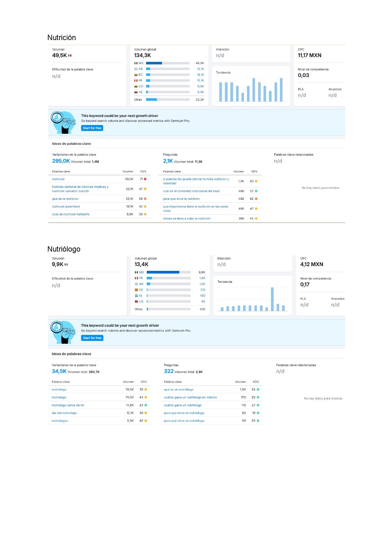Open the keyword que es la nutricion
This screenshot has height=554, width=392.
[x=65, y=199]
